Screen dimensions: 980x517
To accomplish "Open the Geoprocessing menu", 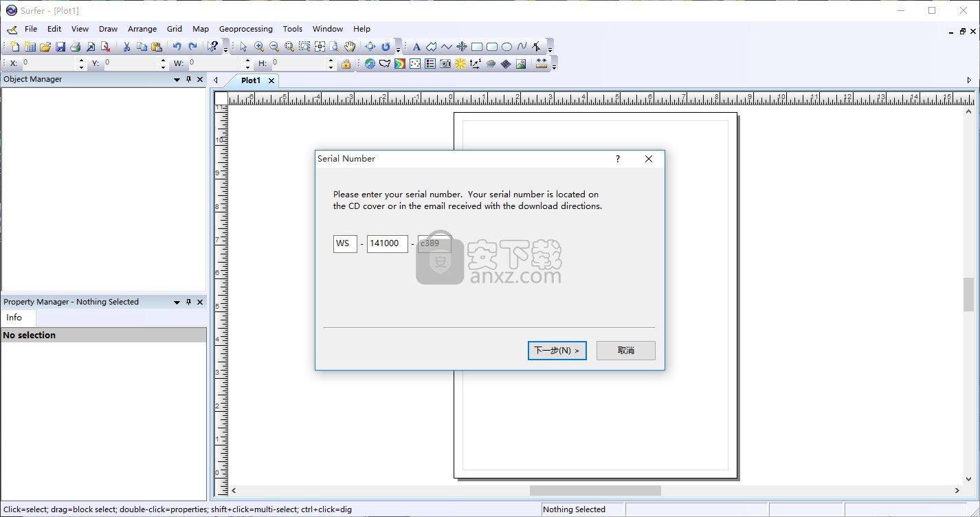I will pyautogui.click(x=246, y=29).
